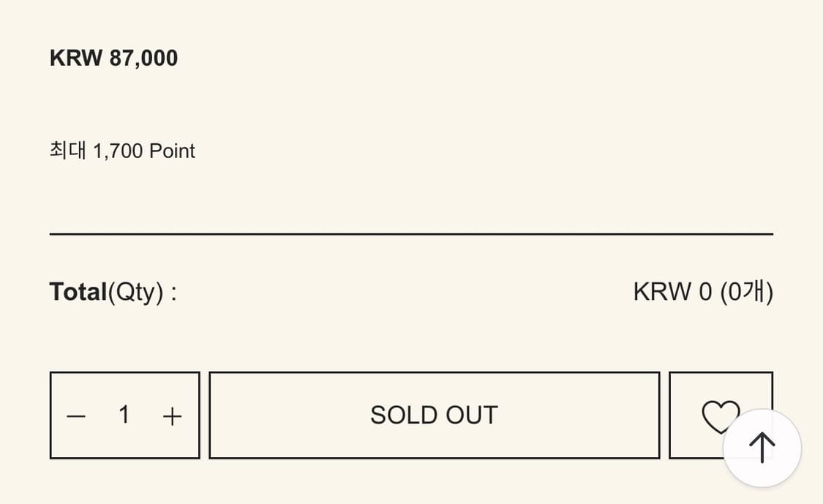Click the KRW 0 total amount
The height and width of the screenshot is (504, 823).
click(x=672, y=292)
